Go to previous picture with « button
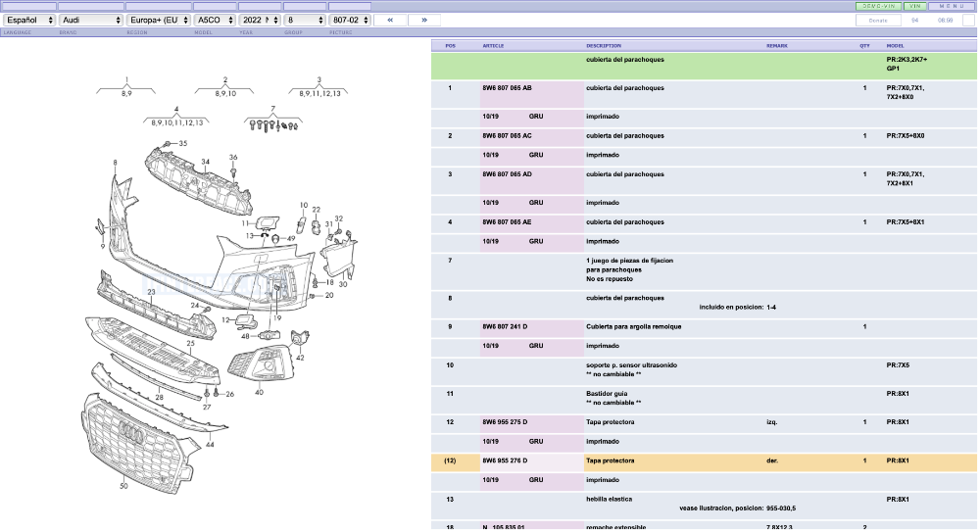This screenshot has width=980, height=532. pos(390,20)
